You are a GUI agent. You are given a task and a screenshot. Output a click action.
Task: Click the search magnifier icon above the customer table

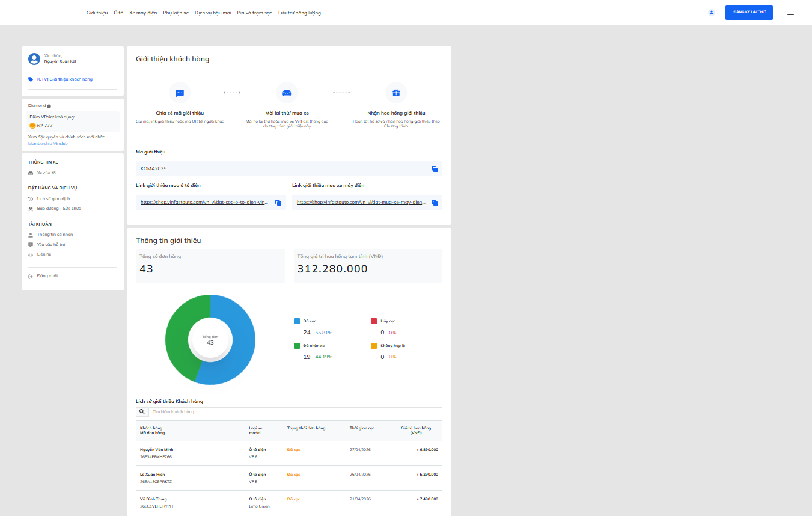click(x=142, y=412)
